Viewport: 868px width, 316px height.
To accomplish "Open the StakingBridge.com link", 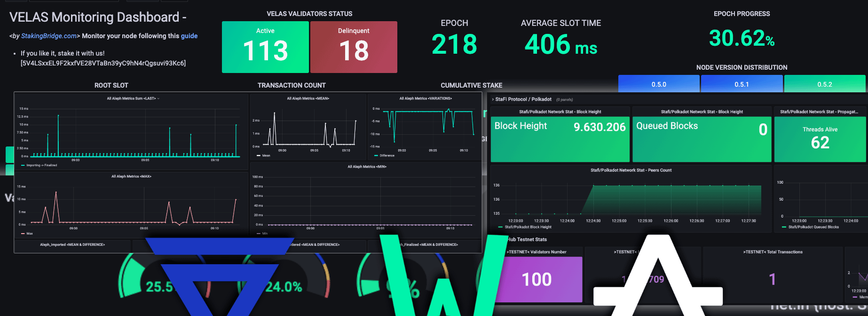I will [x=49, y=36].
